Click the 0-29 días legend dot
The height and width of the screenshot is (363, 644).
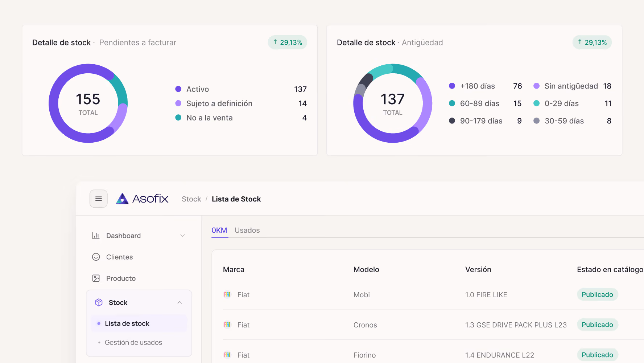pyautogui.click(x=536, y=103)
